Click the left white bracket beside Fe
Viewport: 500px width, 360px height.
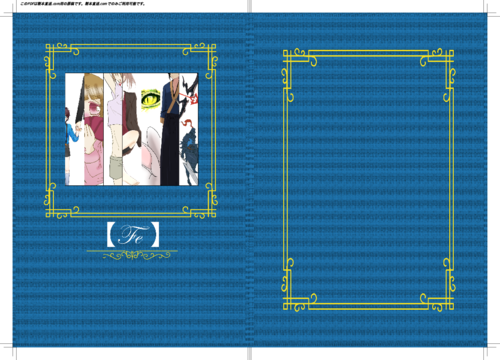pos(111,235)
